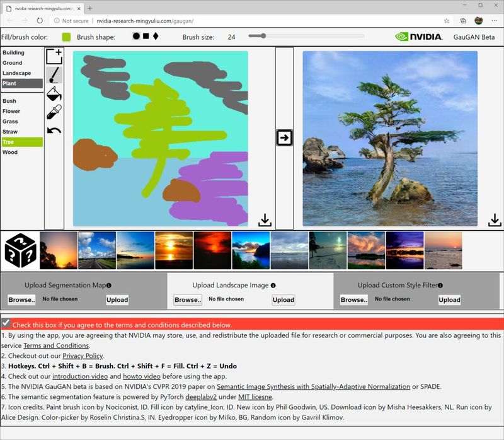Upload the segmentation map
504x440 pixels.
117,300
